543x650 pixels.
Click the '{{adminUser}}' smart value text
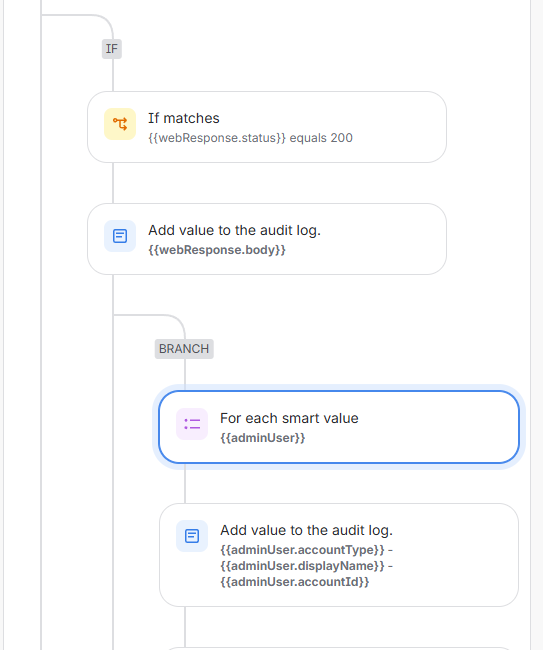click(262, 438)
